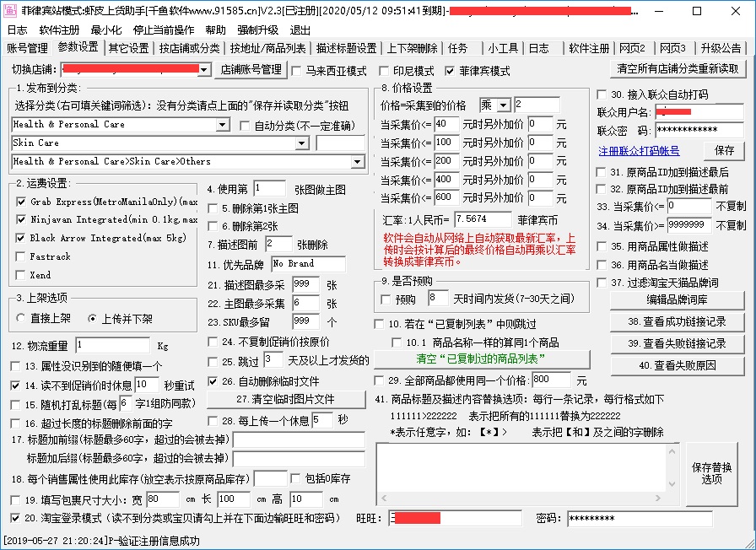Viewport: 756px width, 550px height.
Task: Uncheck Grab Express shipping option
Action: click(21, 202)
